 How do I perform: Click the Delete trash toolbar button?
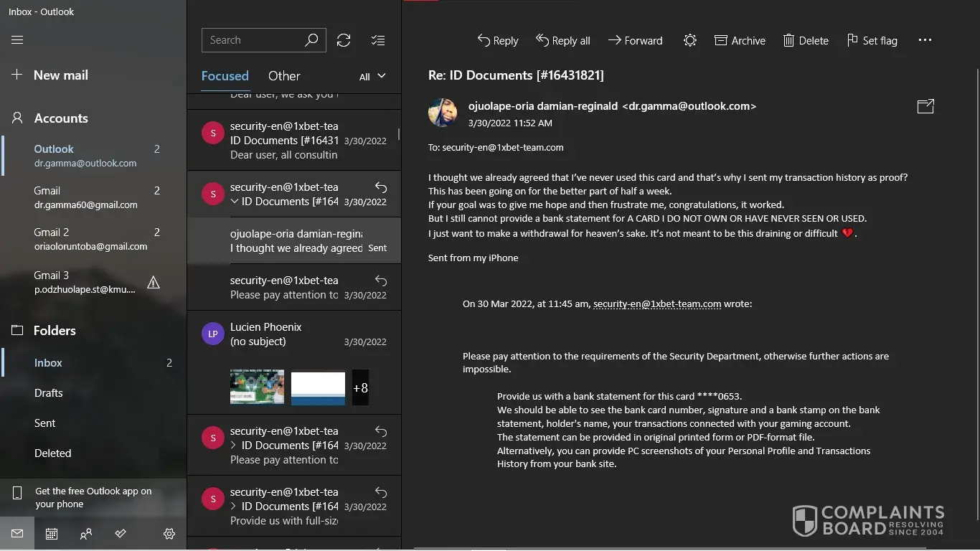pyautogui.click(x=806, y=41)
